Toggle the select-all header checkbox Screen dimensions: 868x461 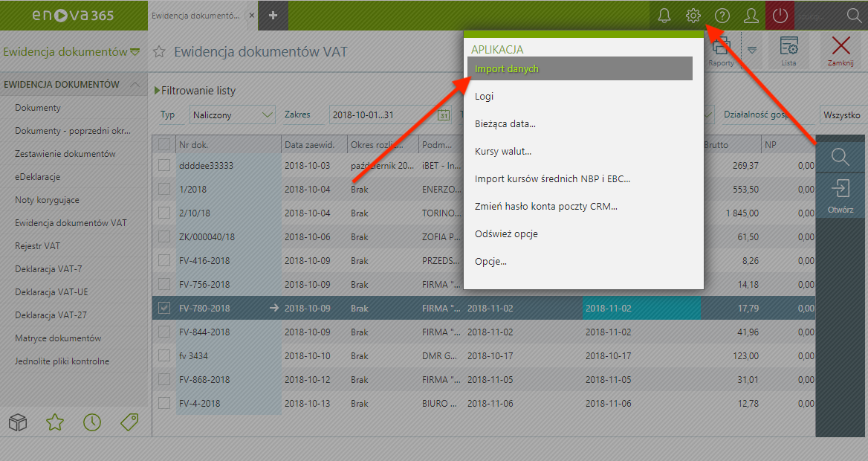(164, 145)
